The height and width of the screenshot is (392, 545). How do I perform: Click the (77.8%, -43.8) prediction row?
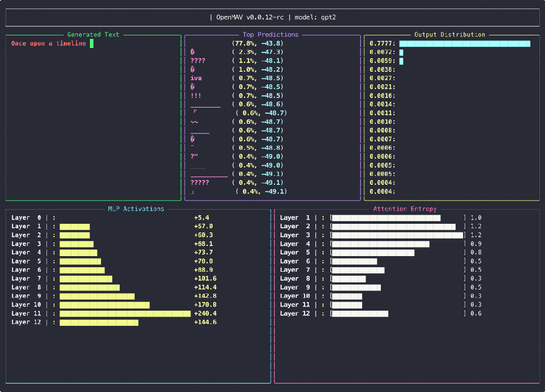258,43
